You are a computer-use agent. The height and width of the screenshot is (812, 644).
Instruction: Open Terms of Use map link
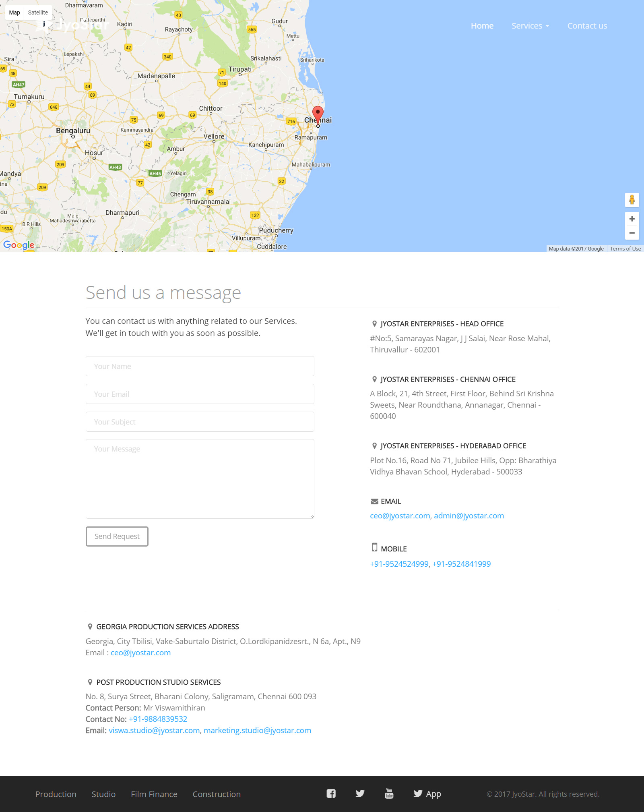tap(625, 249)
